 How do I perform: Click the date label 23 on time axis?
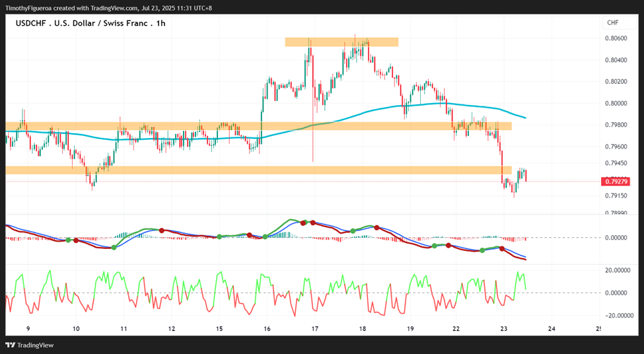point(504,328)
